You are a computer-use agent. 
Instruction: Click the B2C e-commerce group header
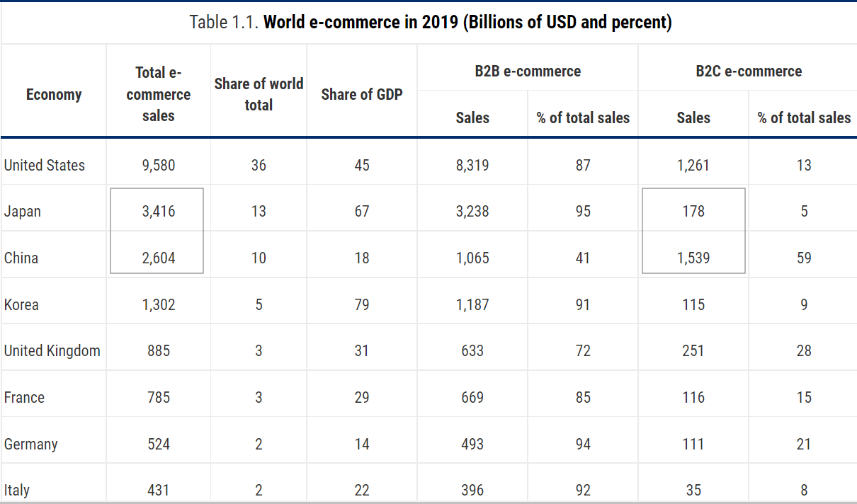point(749,71)
